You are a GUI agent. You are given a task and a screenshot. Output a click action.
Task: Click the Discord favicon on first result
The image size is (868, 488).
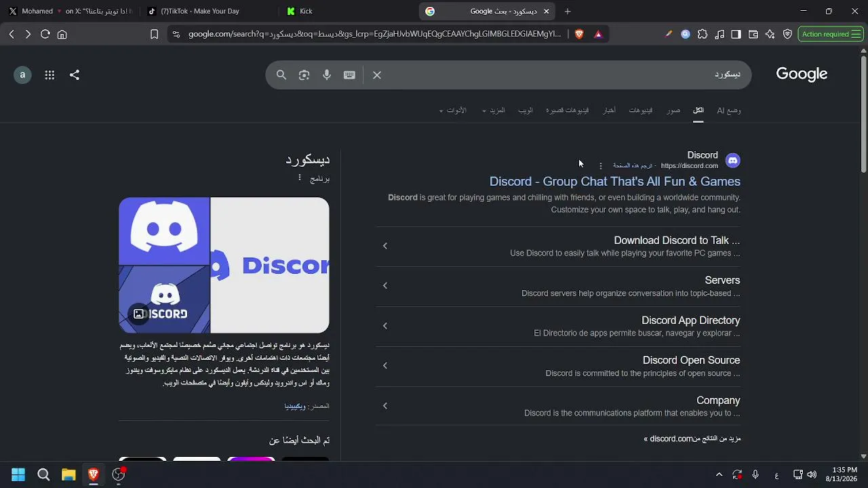point(732,161)
